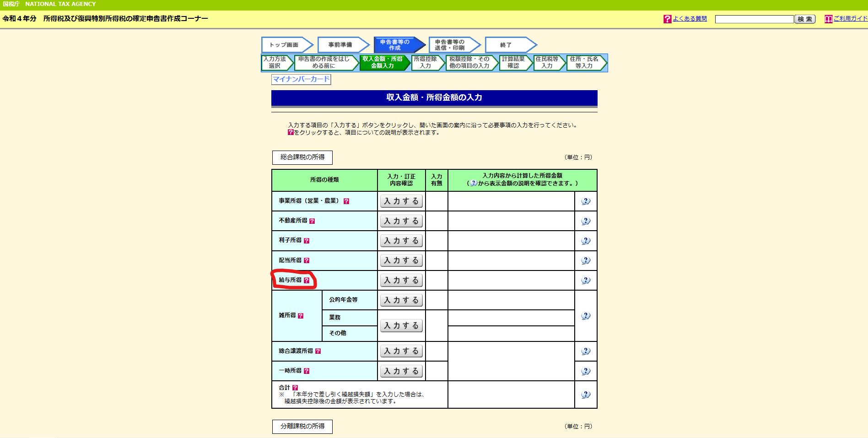Click help icon beside 事業所得（営業・農業）

coord(346,201)
